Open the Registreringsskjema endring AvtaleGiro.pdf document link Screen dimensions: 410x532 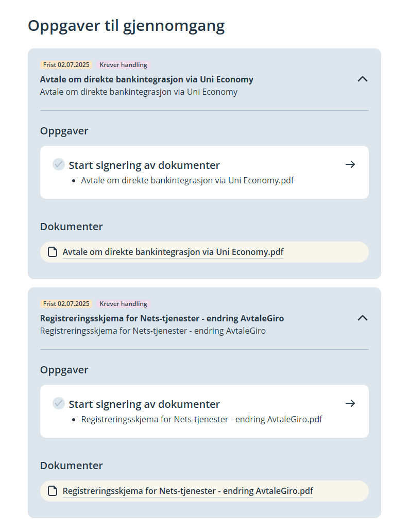click(188, 491)
